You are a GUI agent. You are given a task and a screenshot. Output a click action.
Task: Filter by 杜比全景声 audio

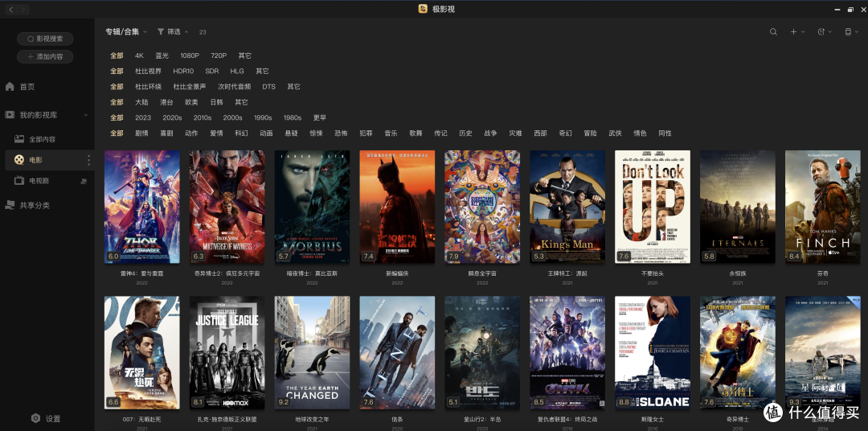tap(190, 86)
